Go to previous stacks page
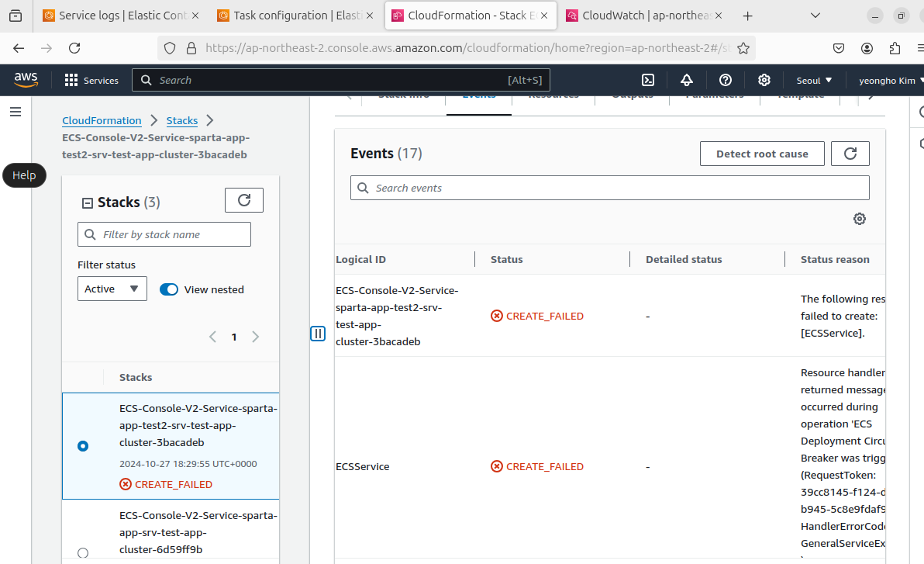The height and width of the screenshot is (564, 924). coord(212,337)
